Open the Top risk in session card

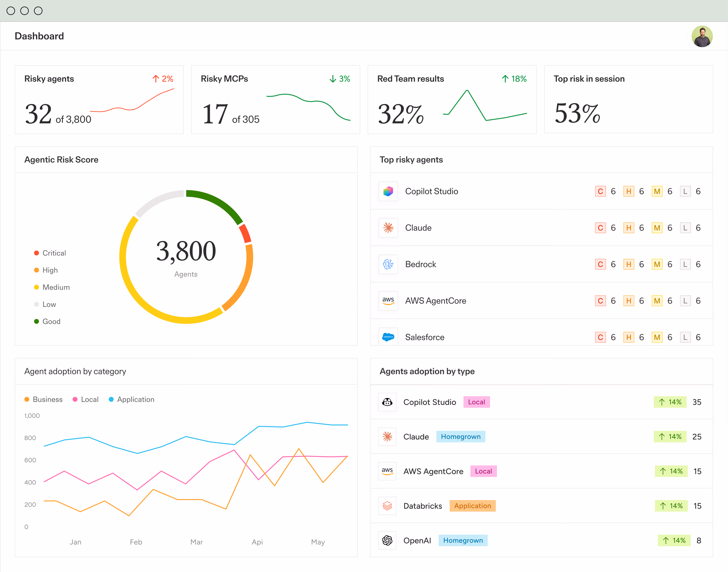point(629,99)
